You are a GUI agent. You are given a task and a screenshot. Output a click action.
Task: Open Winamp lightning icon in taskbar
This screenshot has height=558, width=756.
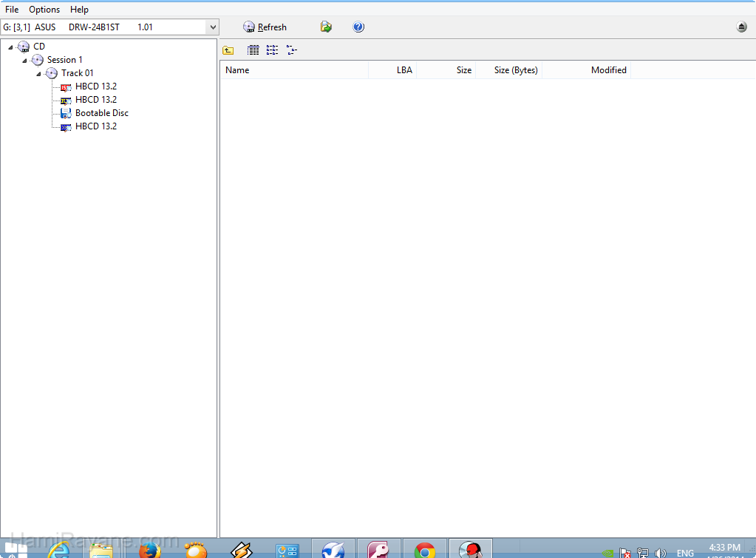coord(242,549)
